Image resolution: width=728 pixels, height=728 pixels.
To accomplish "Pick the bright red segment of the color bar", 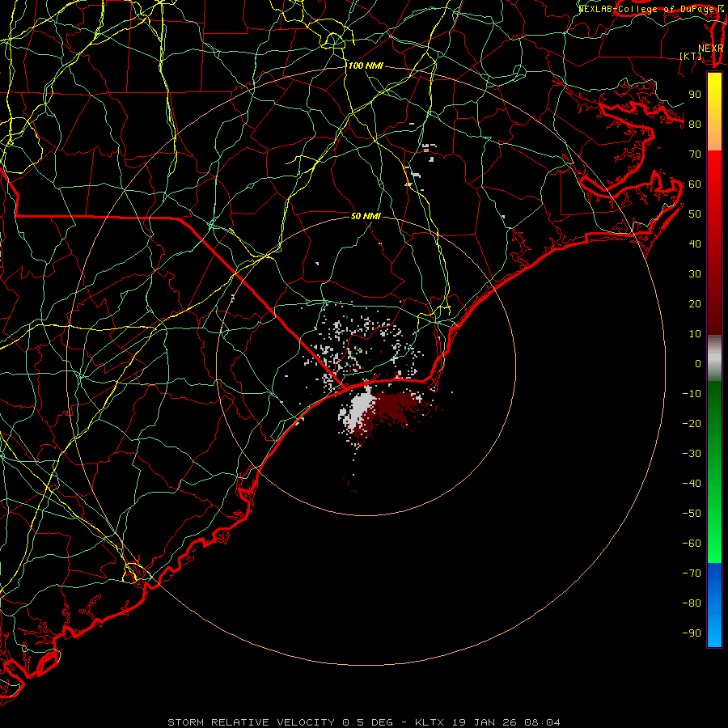I will (714, 243).
